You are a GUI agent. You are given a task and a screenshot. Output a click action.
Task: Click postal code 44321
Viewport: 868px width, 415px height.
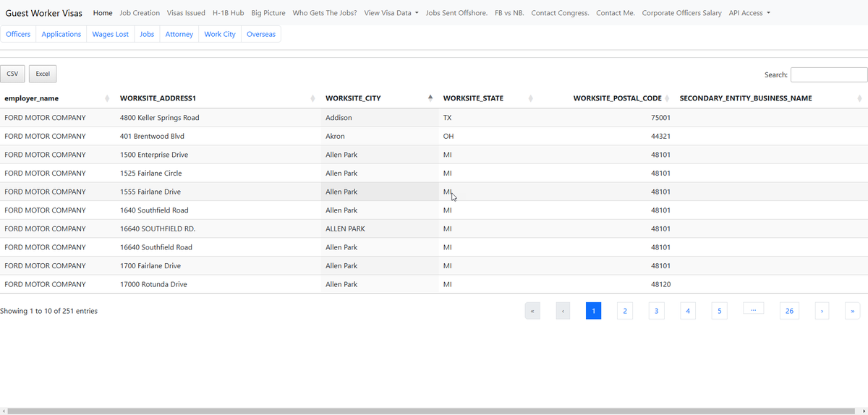(x=660, y=136)
